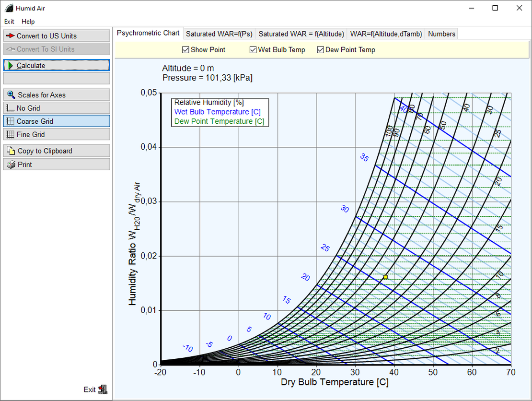Click the Copy to Clipboard icon

[11, 151]
